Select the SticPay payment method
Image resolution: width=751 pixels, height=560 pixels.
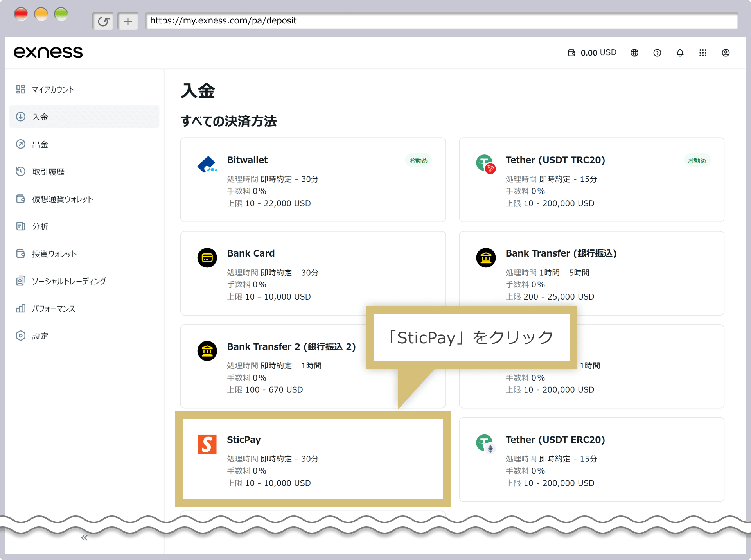click(313, 459)
